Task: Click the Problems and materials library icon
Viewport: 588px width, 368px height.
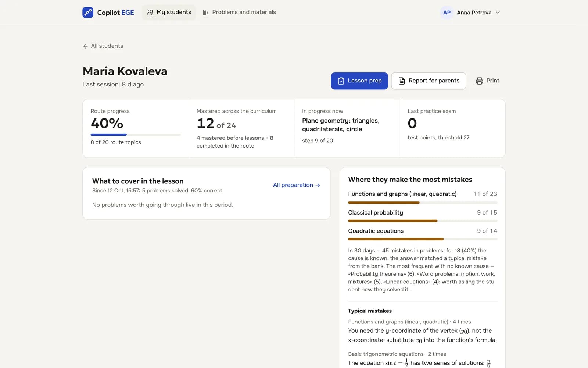Action: point(205,13)
